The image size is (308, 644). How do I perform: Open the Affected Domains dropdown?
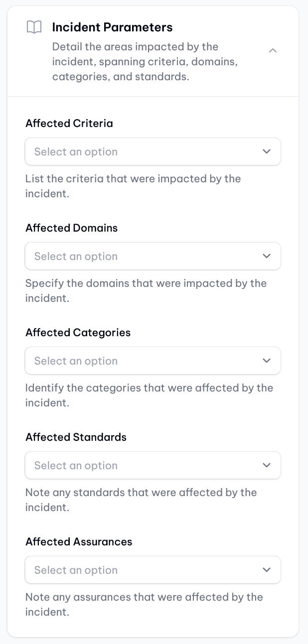point(153,256)
